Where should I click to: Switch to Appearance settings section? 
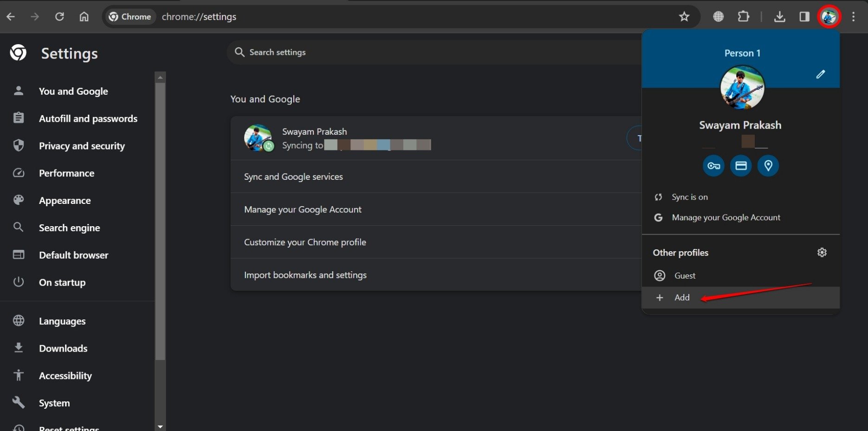tap(65, 200)
